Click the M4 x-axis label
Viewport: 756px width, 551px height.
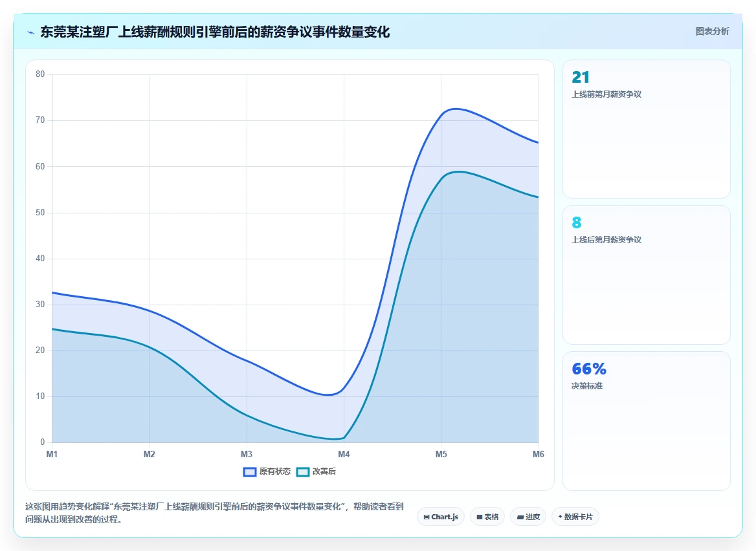click(x=344, y=454)
